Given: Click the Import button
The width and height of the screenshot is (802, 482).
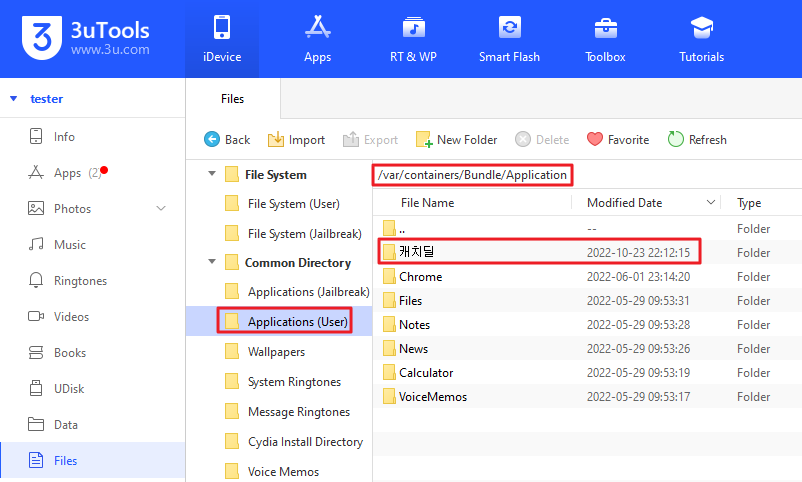Looking at the screenshot, I should point(296,140).
